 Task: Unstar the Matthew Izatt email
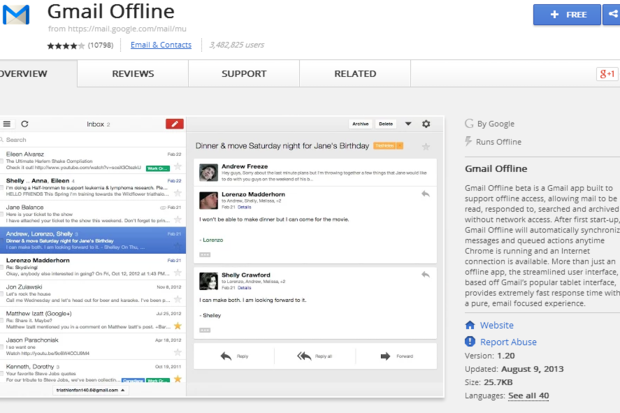click(178, 326)
